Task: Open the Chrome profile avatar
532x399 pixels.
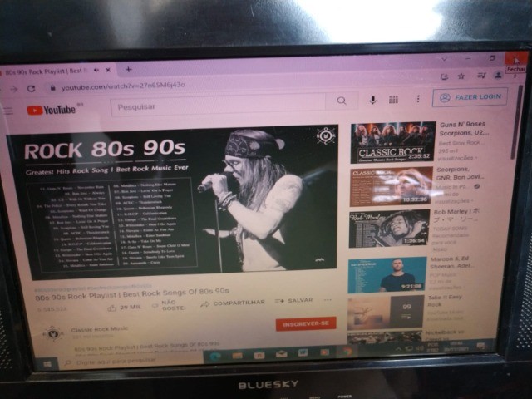Action: click(498, 76)
